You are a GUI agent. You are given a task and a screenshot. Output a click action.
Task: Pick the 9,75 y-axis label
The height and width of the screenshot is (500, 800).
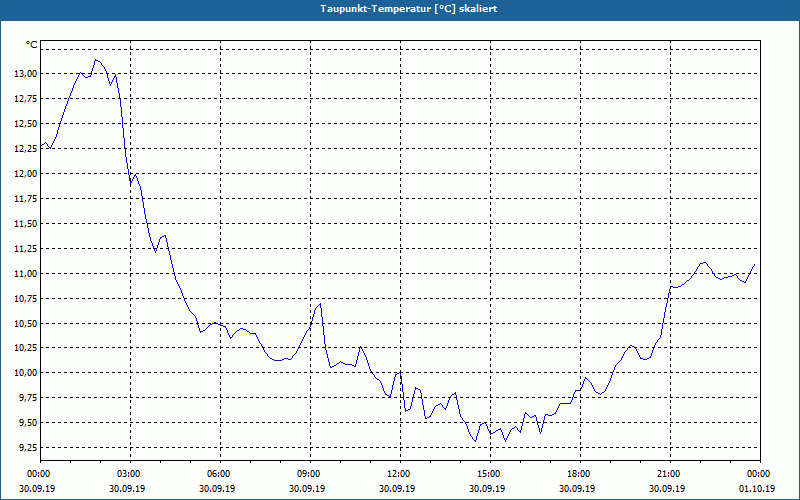pyautogui.click(x=28, y=398)
